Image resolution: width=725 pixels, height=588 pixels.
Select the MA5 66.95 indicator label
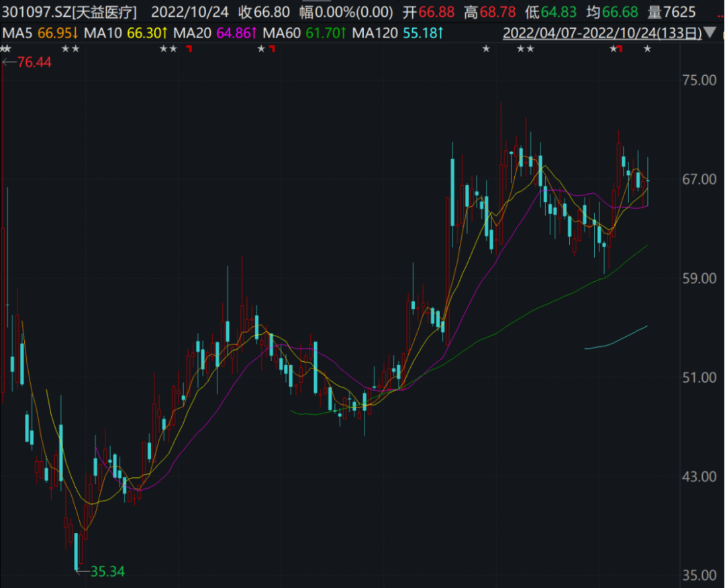point(40,34)
